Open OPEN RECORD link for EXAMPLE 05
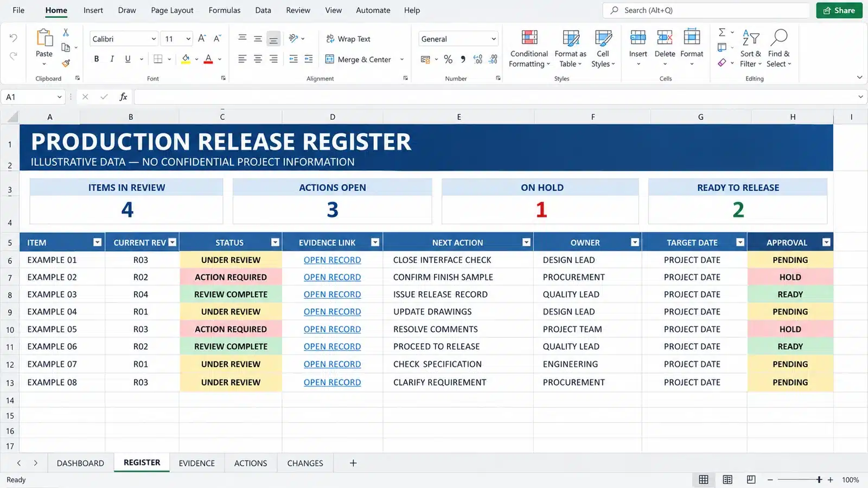 332,329
